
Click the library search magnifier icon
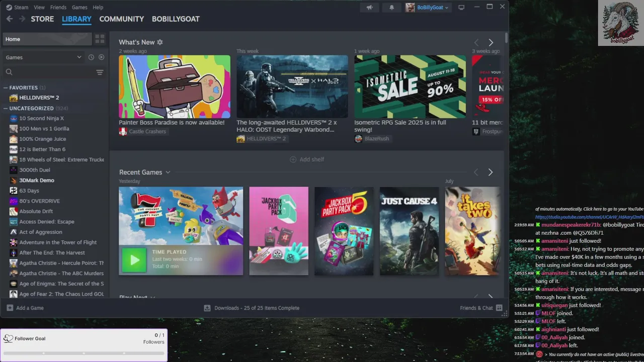pyautogui.click(x=9, y=72)
